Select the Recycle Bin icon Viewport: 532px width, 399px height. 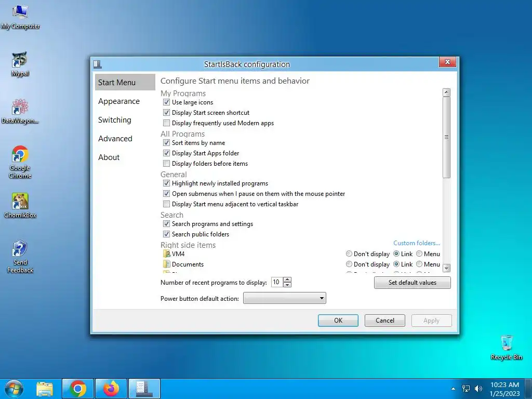(x=506, y=348)
